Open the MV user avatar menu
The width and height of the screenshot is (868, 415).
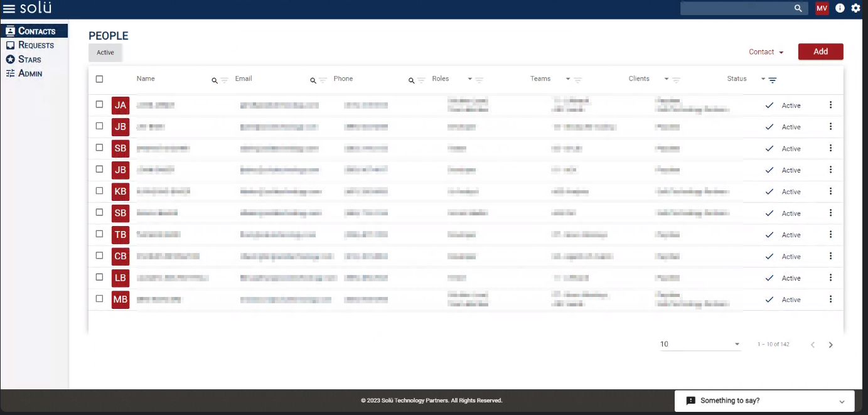822,8
